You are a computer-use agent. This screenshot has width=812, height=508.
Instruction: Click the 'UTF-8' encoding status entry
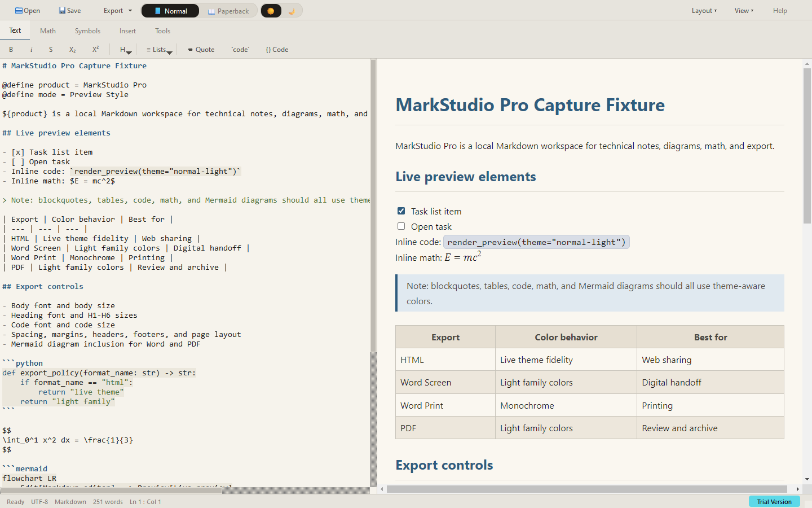coord(39,502)
